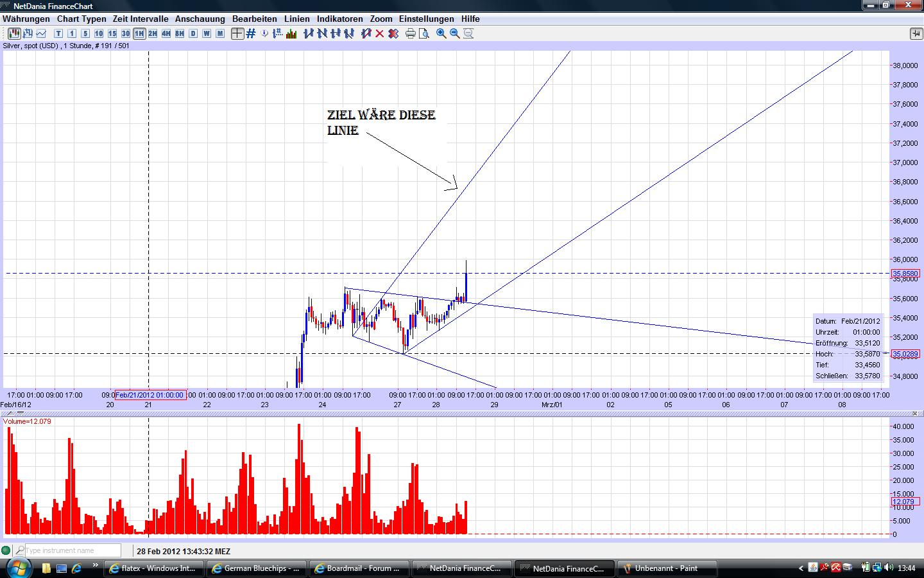Expand the quick launch overflow chevron

coord(96,566)
